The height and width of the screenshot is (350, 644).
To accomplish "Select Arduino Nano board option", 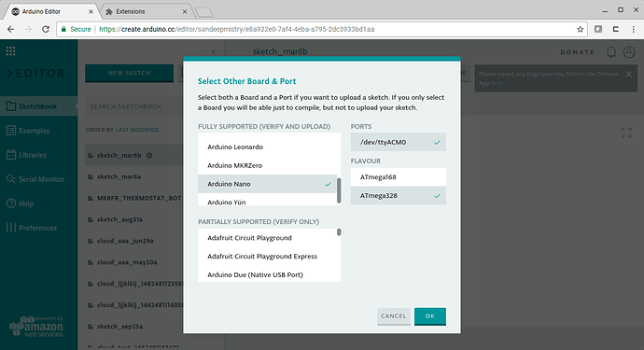I will [267, 184].
